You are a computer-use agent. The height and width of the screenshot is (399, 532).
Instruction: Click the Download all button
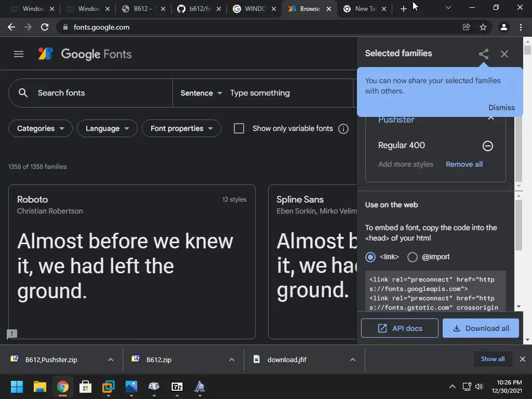[481, 328]
